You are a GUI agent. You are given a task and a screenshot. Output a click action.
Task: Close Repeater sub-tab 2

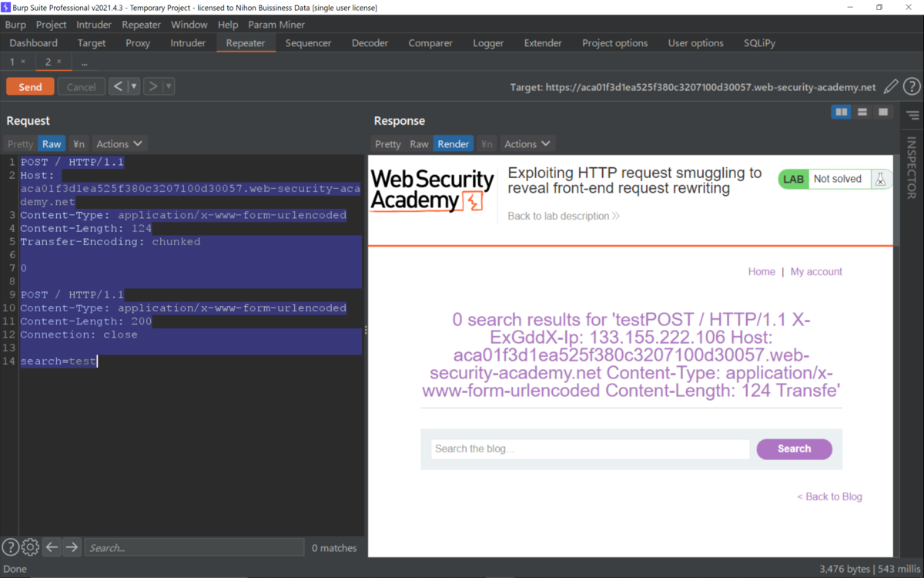[x=59, y=62]
